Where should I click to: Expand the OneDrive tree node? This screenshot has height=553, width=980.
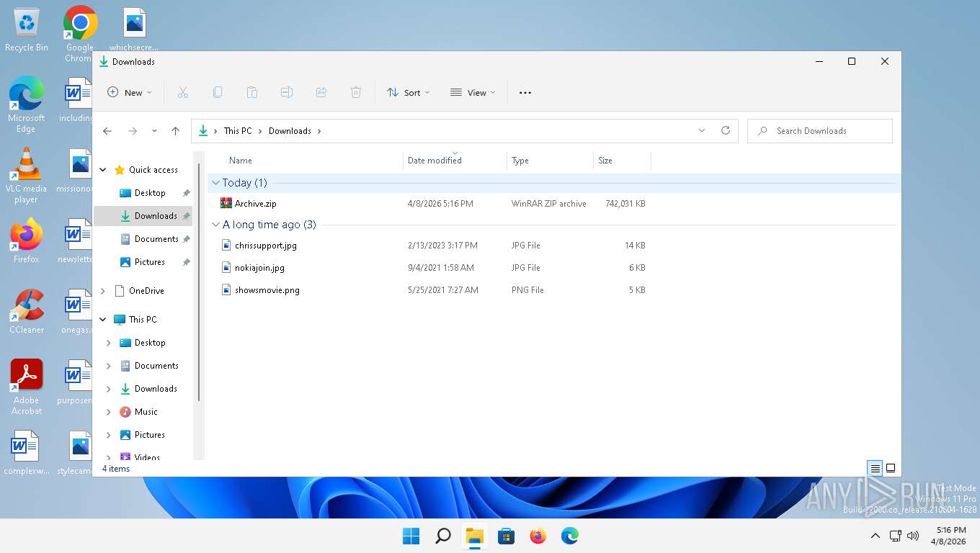pyautogui.click(x=103, y=291)
